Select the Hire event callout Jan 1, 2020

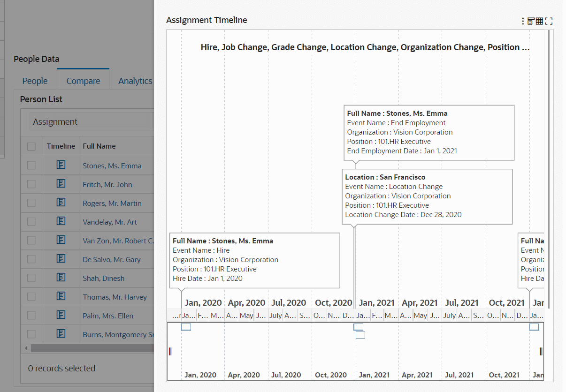254,260
